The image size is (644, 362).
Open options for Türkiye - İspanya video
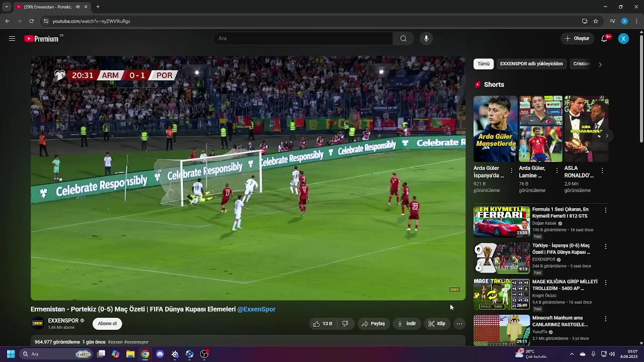point(606,246)
